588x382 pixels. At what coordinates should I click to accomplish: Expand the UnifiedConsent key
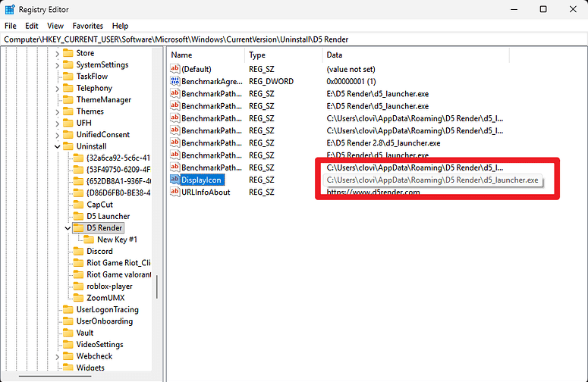tap(57, 135)
